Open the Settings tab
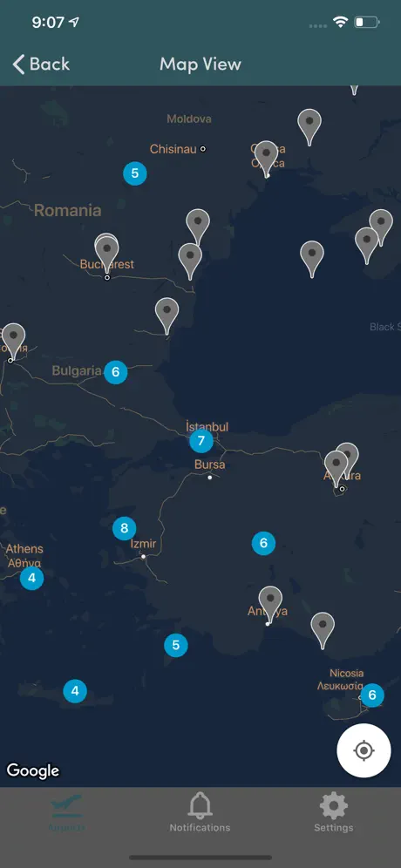The width and height of the screenshot is (401, 868). (333, 813)
